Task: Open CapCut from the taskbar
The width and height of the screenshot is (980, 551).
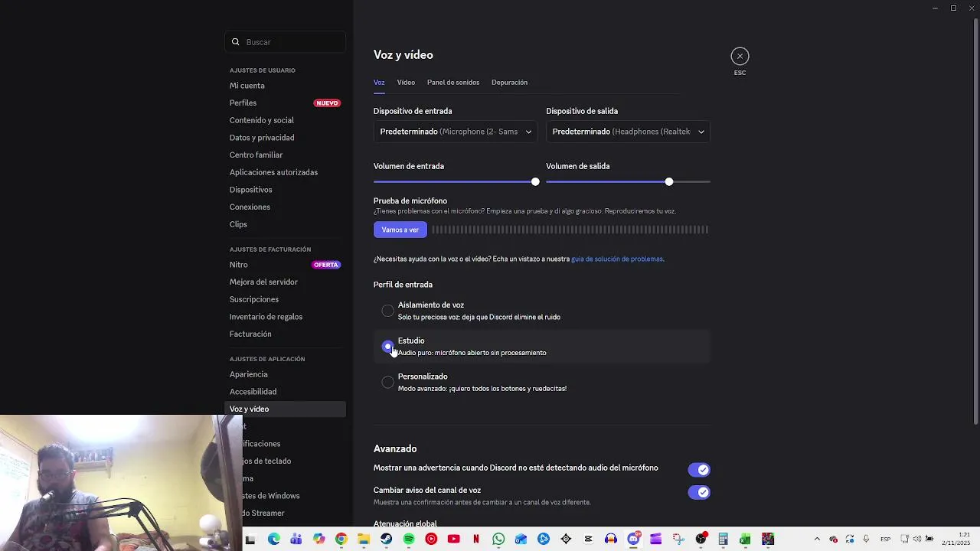Action: (x=588, y=540)
